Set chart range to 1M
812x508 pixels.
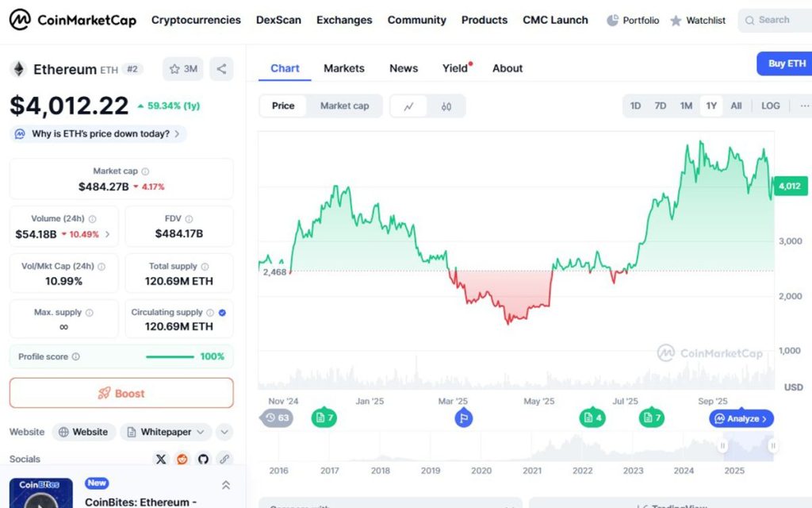coord(686,106)
